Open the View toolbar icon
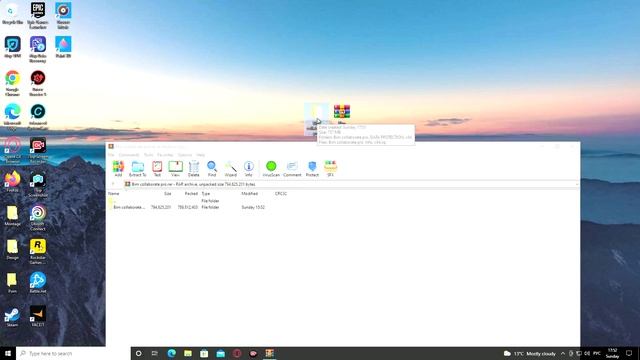Viewport: 640px width, 360px height. pyautogui.click(x=176, y=169)
